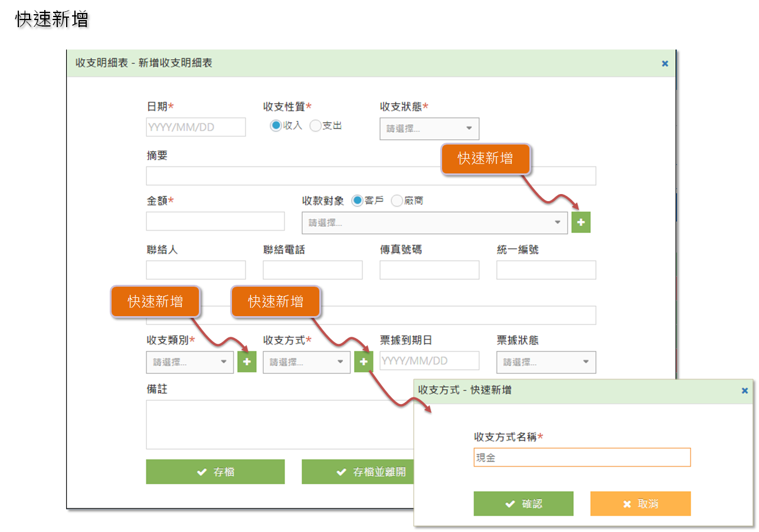This screenshot has width=759, height=532.
Task: Expand the 票據狀態 dropdown
Action: coord(546,362)
